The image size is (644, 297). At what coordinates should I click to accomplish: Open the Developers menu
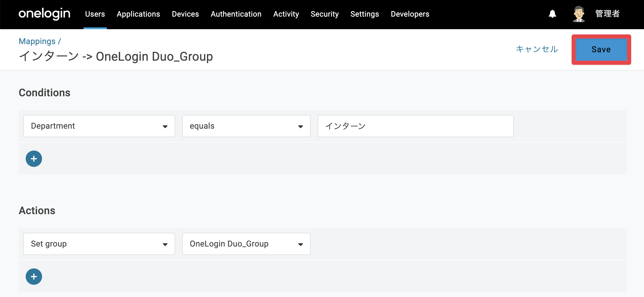tap(410, 14)
